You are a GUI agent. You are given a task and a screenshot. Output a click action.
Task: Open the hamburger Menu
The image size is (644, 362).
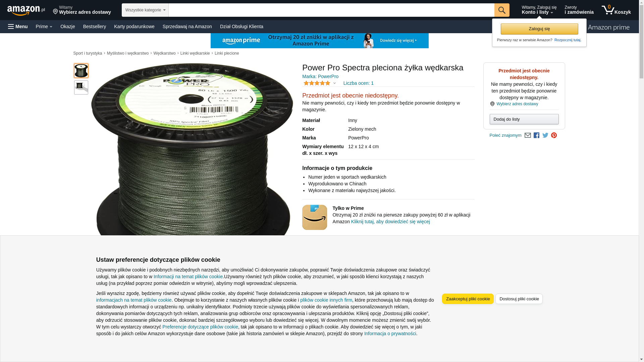(x=18, y=26)
